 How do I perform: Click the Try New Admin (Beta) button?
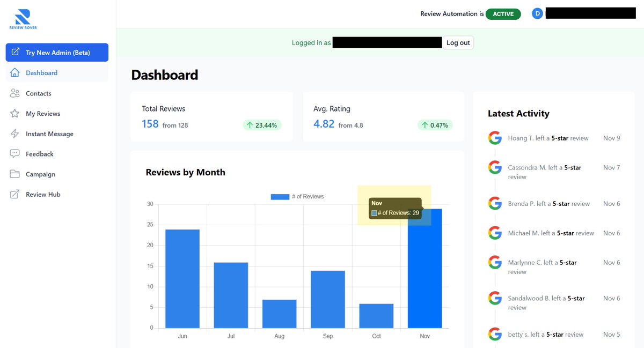(57, 53)
